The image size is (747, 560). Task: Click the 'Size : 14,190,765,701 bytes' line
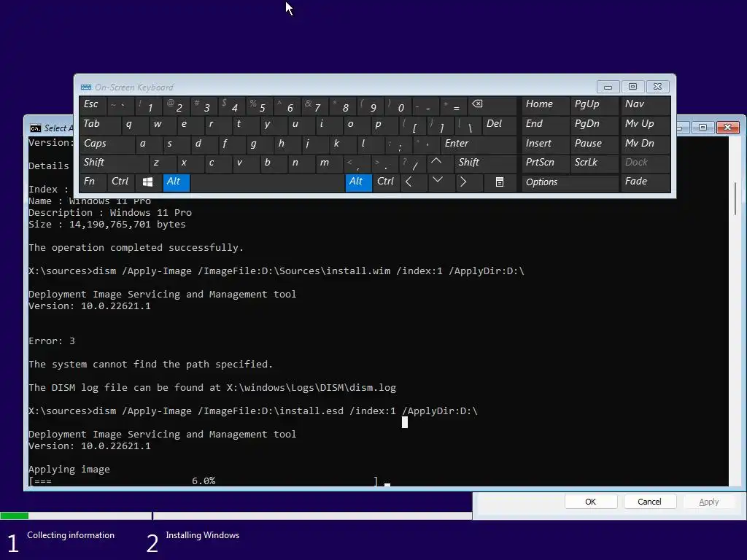tap(107, 225)
